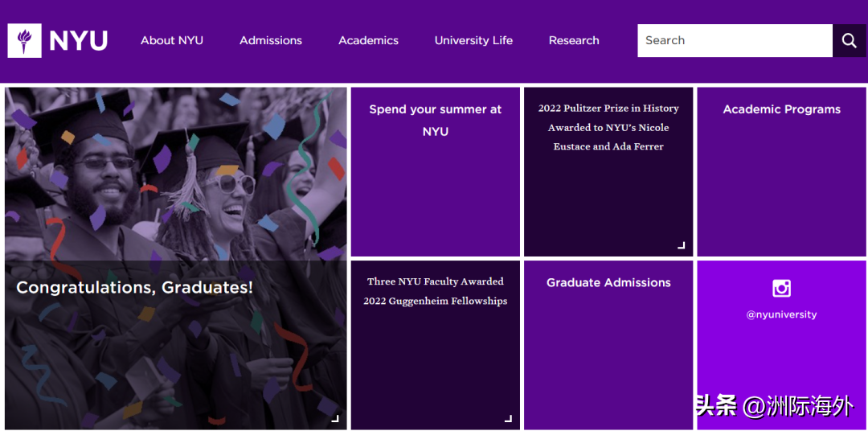Click the Congratulations, Graduates! headline

pyautogui.click(x=134, y=287)
